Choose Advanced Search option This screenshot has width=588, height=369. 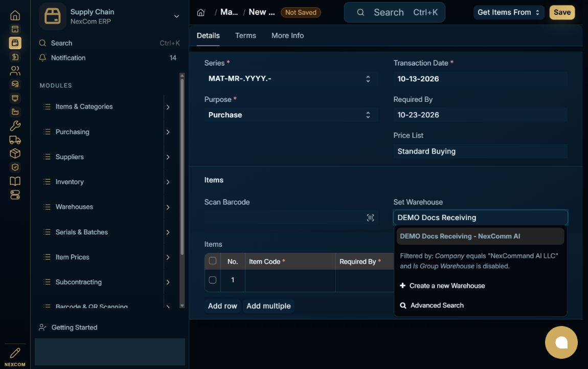coord(481,305)
